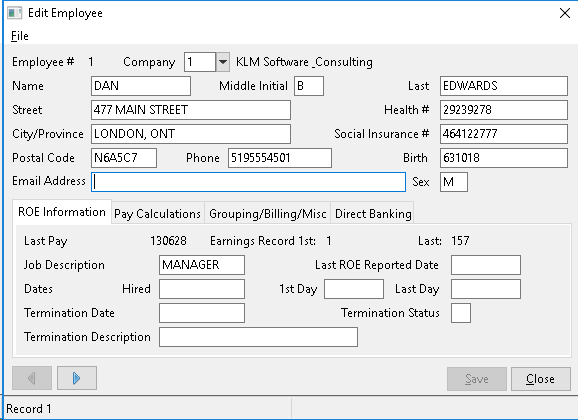Screen dimensions: 578x420
Task: Focus the Email Address field
Action: [248, 182]
